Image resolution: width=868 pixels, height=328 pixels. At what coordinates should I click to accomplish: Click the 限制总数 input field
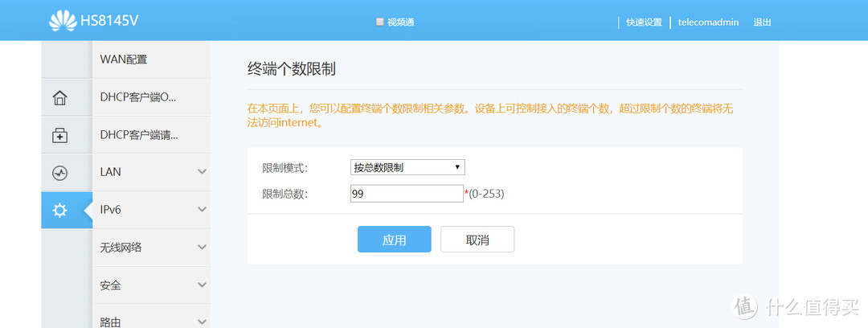click(406, 194)
